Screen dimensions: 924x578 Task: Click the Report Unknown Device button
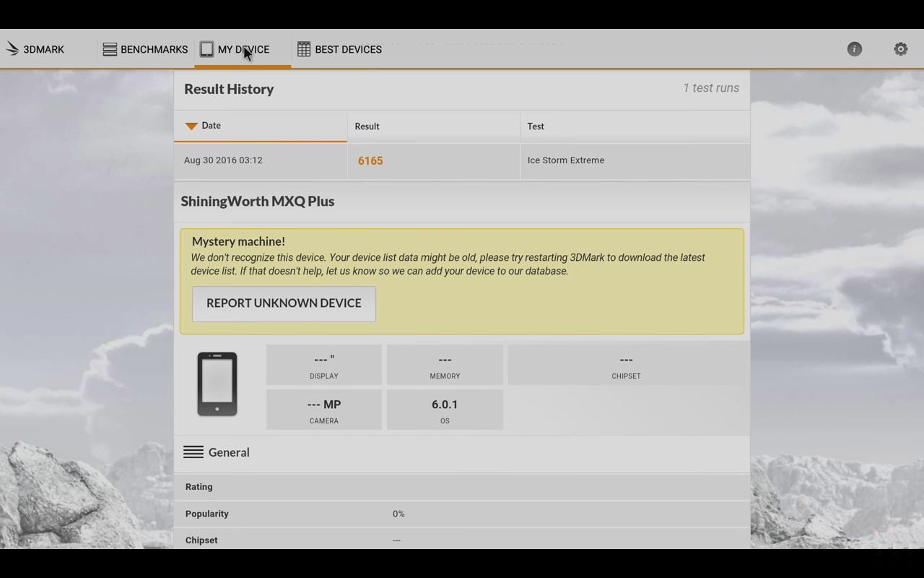point(284,303)
